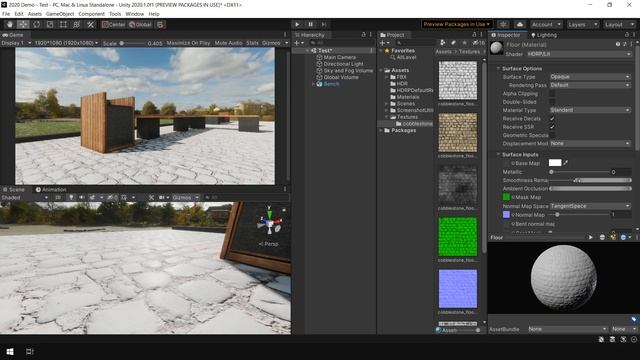Expand the Packages folder

click(381, 131)
